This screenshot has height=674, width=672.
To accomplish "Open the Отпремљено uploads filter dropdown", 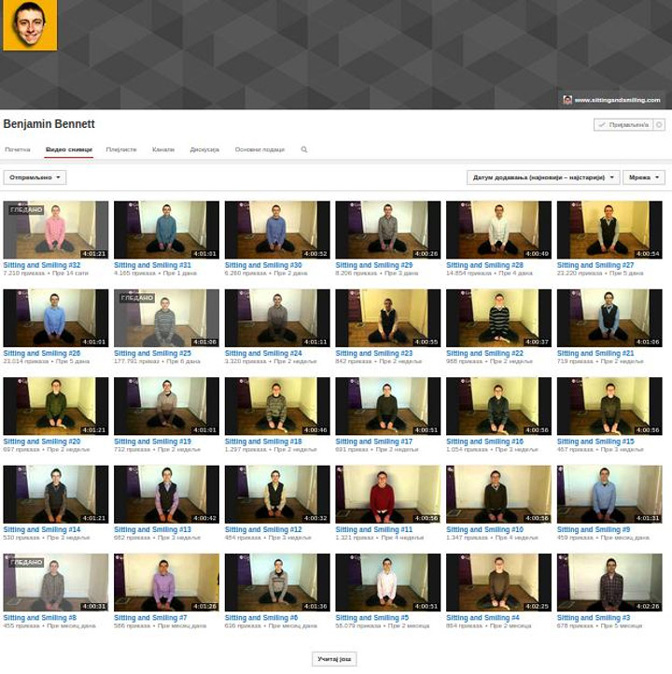I will click(x=36, y=177).
